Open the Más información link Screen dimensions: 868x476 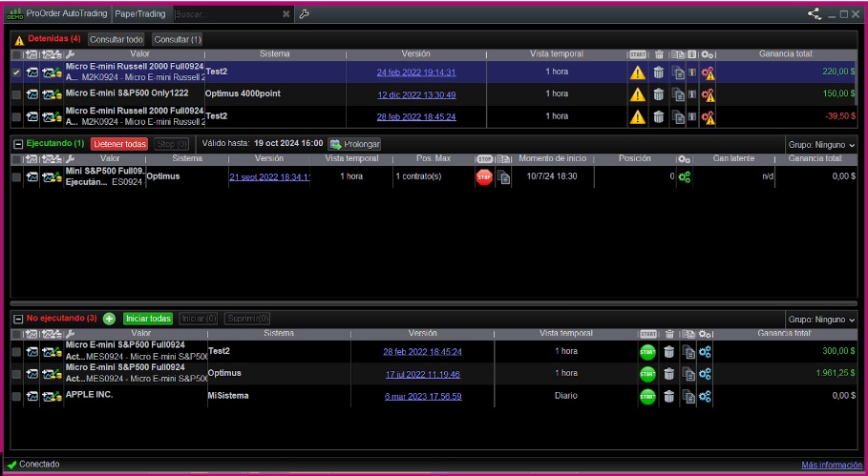831,465
